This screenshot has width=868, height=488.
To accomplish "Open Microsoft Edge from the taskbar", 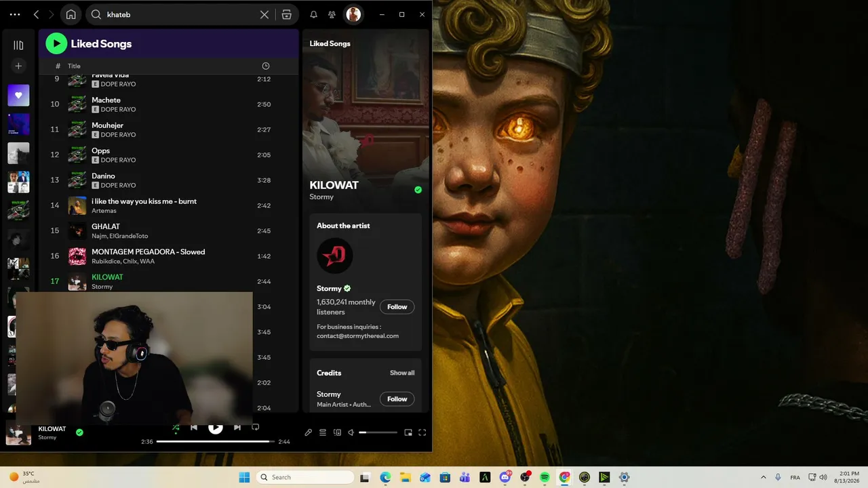I will (x=386, y=477).
